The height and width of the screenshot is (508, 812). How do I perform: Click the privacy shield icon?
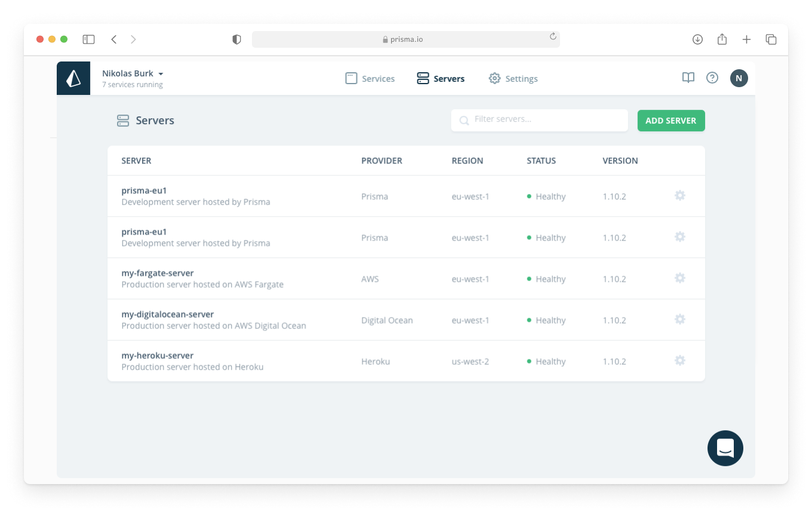[237, 39]
